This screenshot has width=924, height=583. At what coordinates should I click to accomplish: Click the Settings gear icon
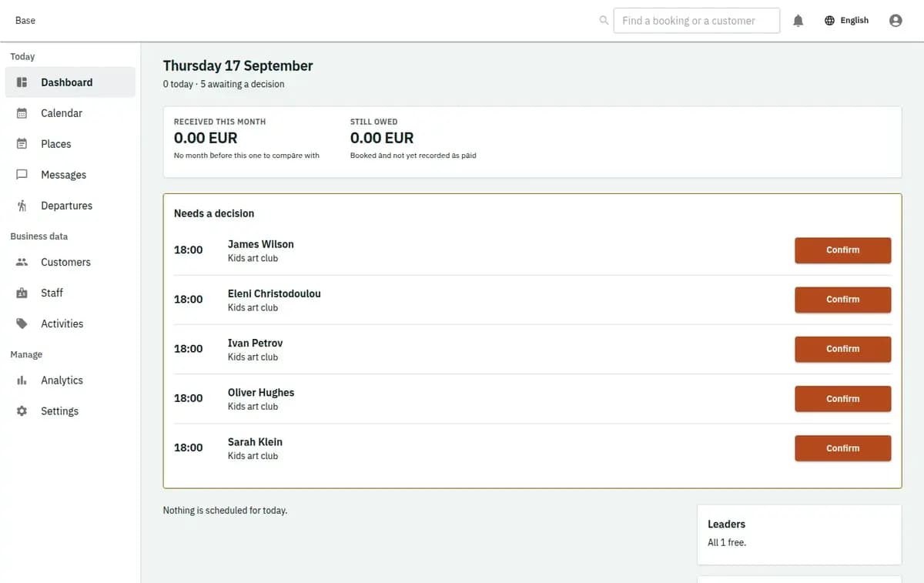(x=22, y=411)
